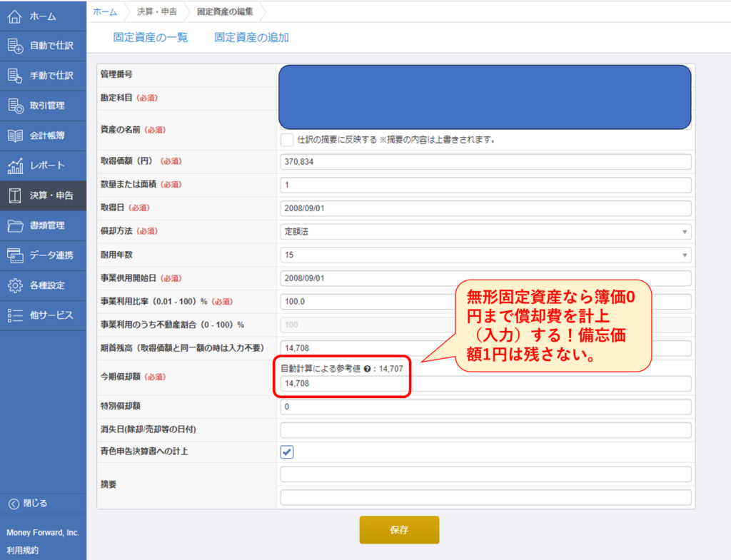Screen dimensions: 731x560
Task: Open the 手動で仕訳 sidebar icon
Action: pyautogui.click(x=15, y=76)
